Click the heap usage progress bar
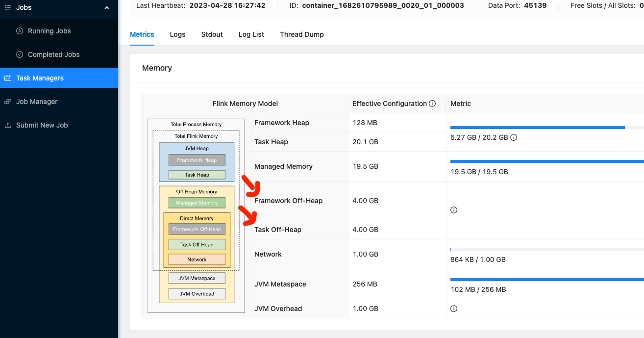Image resolution: width=644 pixels, height=338 pixels. (547, 128)
